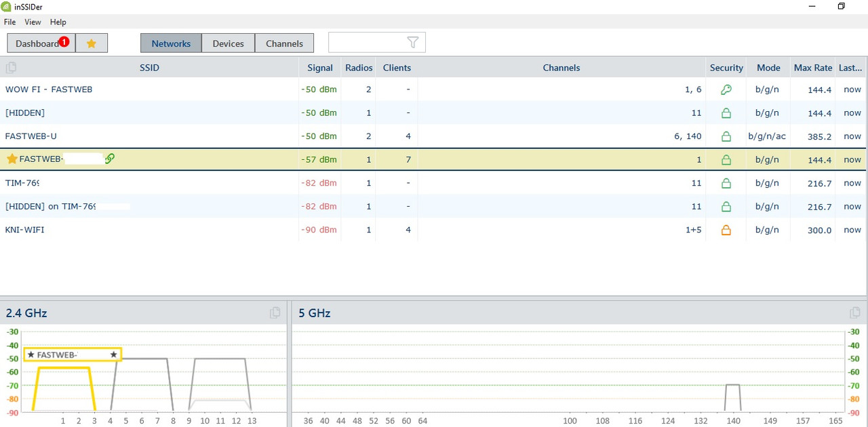Image resolution: width=868 pixels, height=427 pixels.
Task: Click the 1+5 channel value
Action: (694, 230)
